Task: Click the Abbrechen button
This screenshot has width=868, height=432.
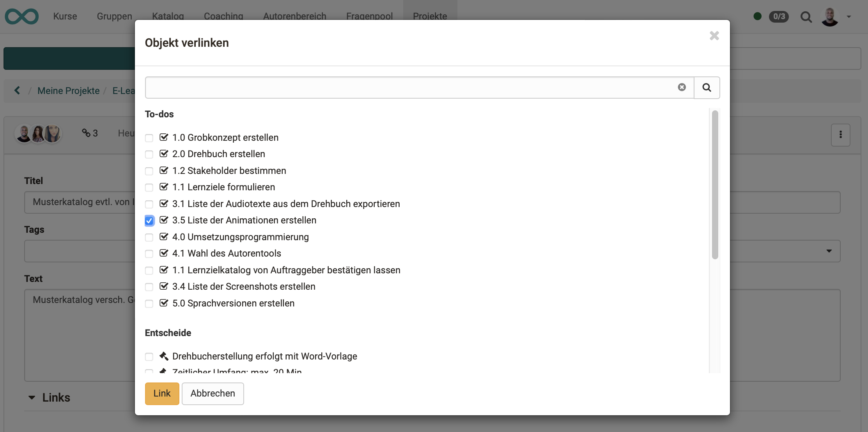Action: pos(213,393)
